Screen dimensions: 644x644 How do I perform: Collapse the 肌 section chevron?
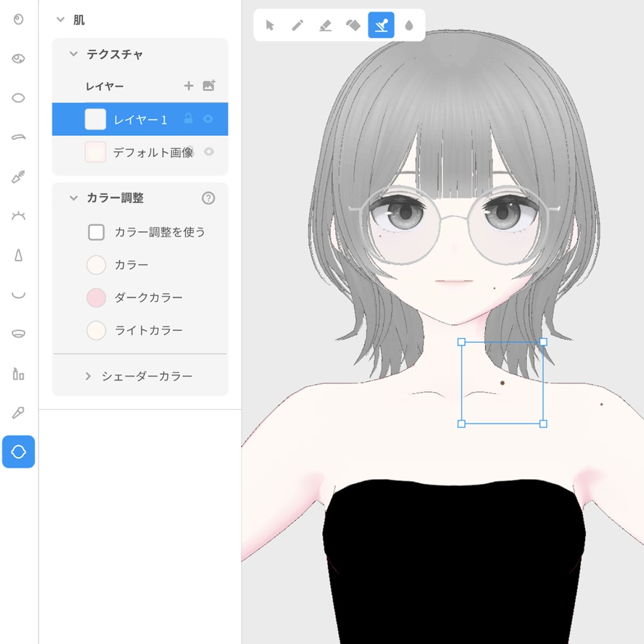60,19
